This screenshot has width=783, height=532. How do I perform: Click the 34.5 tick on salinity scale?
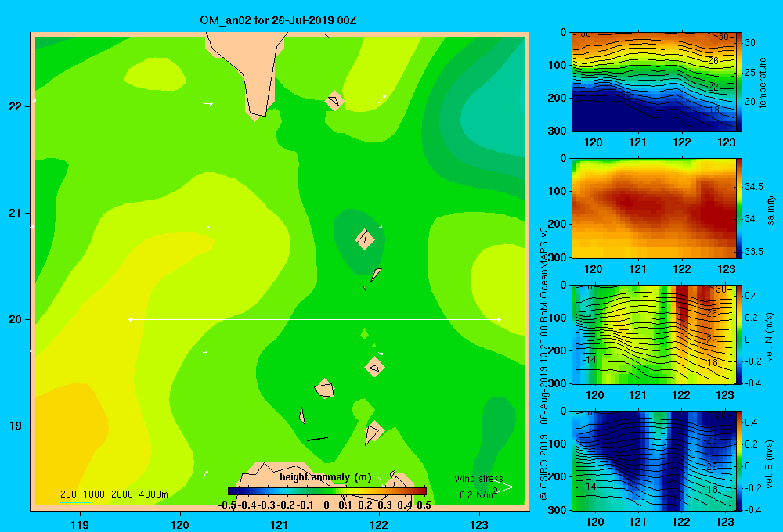click(x=754, y=187)
